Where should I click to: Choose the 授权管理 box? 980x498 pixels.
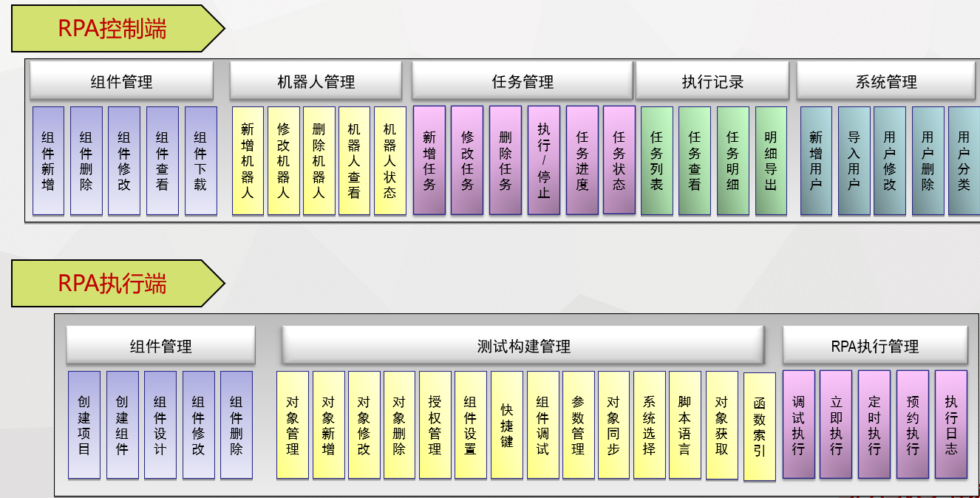point(435,425)
